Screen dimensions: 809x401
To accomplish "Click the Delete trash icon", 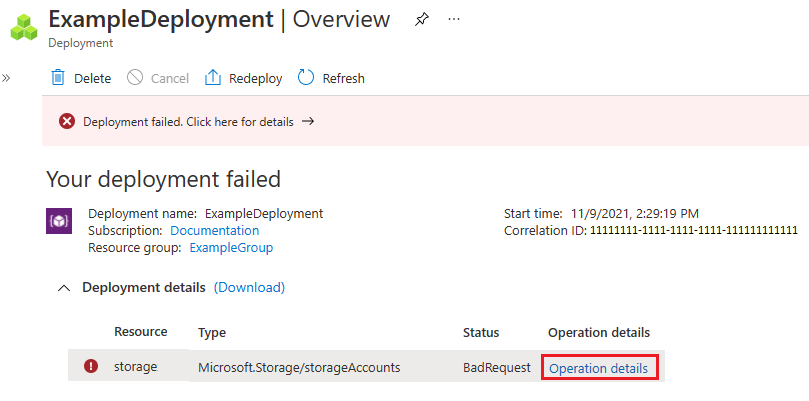I will (x=58, y=78).
